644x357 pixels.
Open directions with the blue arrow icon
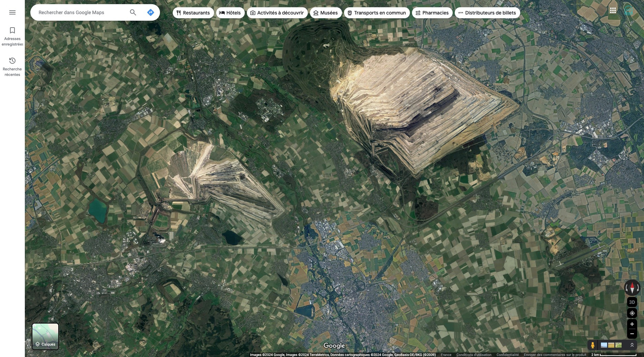(x=150, y=12)
